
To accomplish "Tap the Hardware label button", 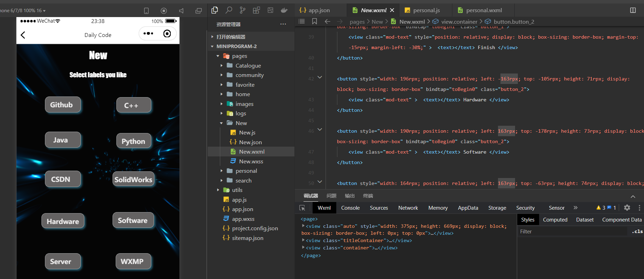I will [63, 221].
